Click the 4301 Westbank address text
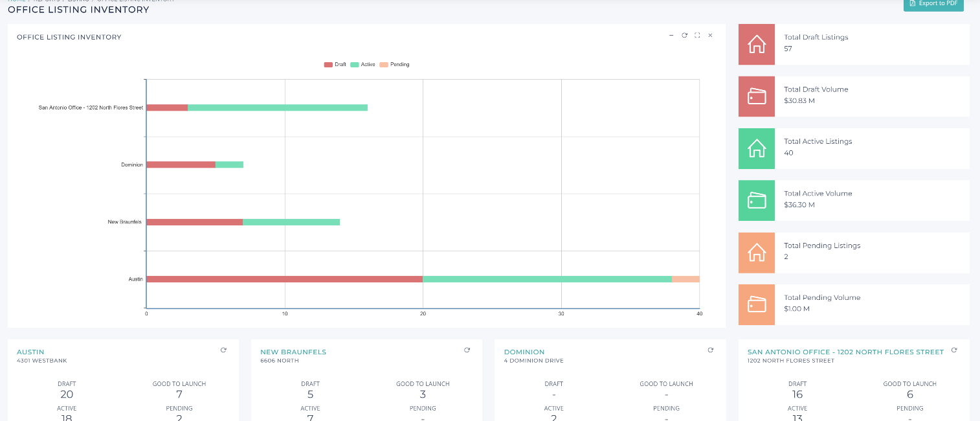 click(42, 361)
